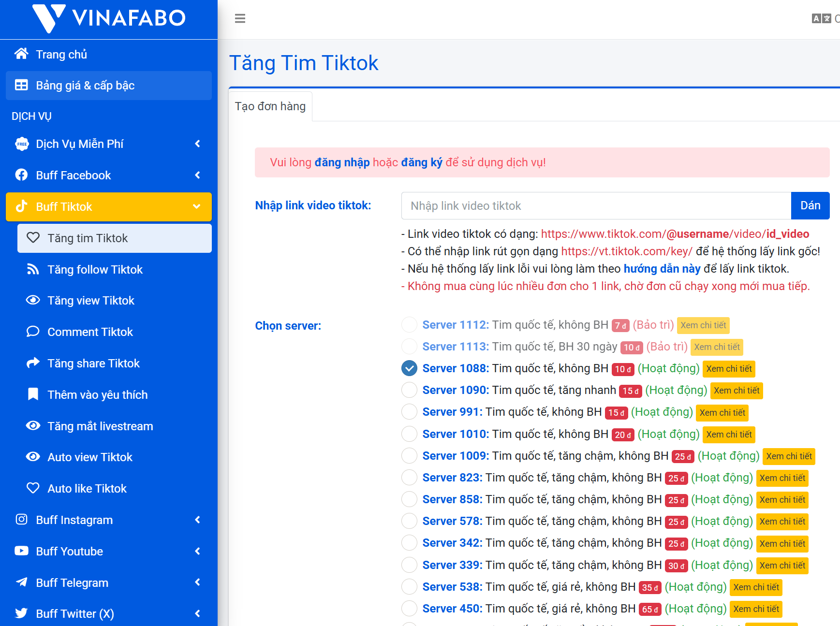The image size is (840, 626).
Task: Click the Dán button
Action: point(810,205)
